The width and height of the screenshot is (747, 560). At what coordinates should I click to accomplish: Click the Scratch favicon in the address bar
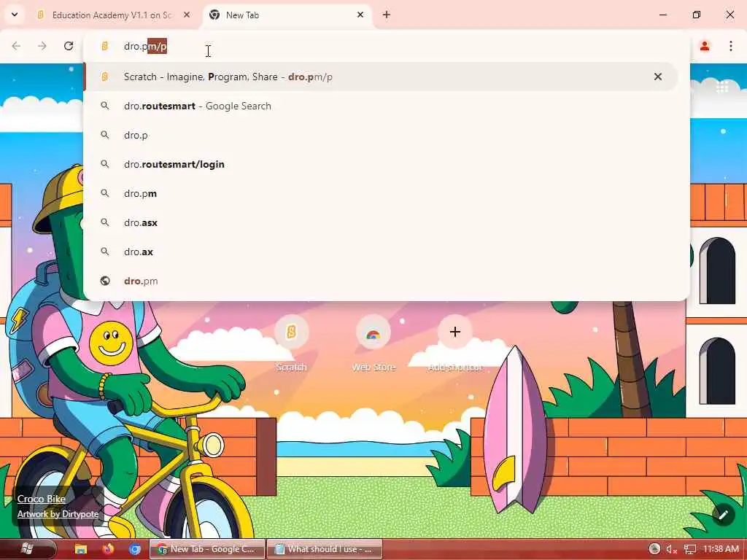coord(105,46)
